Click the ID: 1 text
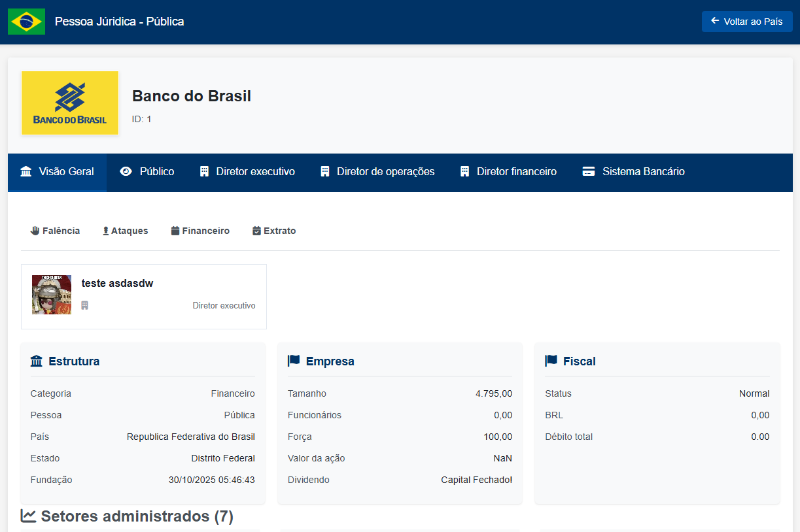The height and width of the screenshot is (532, 800). [x=142, y=119]
